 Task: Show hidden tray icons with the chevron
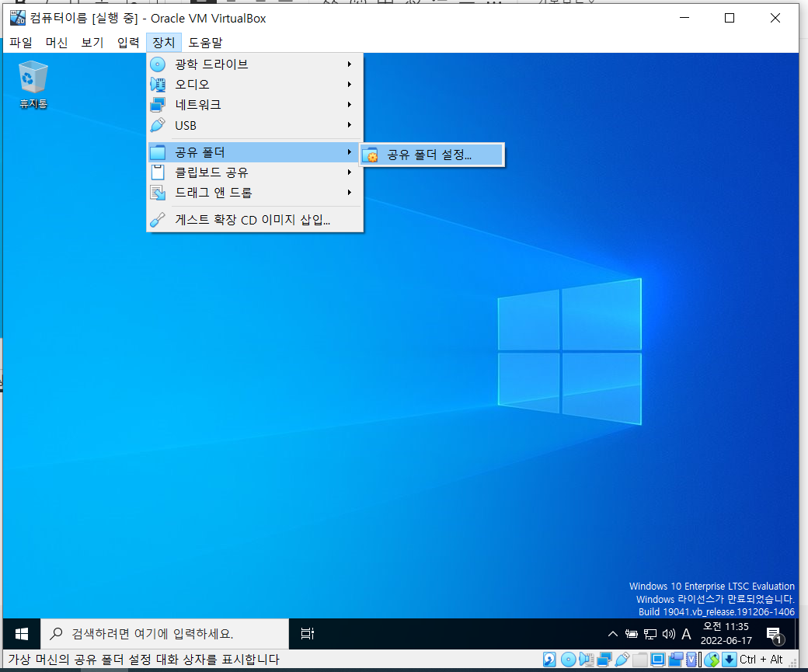[x=613, y=634]
